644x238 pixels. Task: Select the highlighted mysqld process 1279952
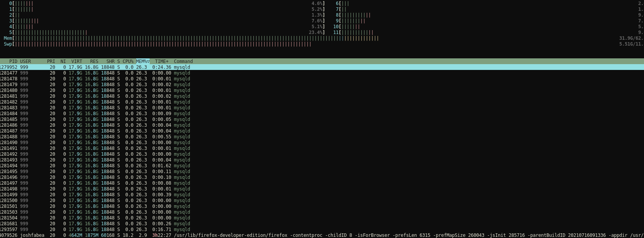point(322,67)
